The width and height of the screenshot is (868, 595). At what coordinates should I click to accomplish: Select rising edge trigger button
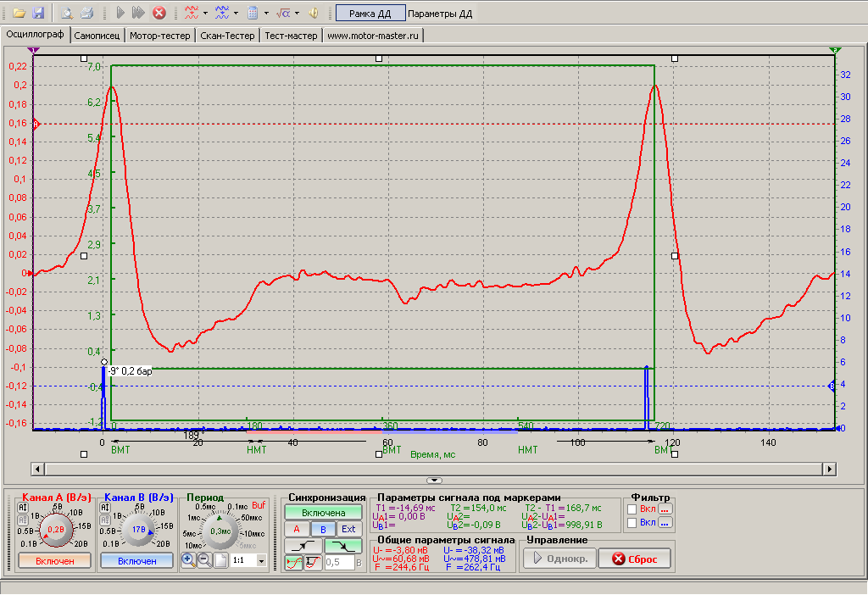click(x=303, y=546)
